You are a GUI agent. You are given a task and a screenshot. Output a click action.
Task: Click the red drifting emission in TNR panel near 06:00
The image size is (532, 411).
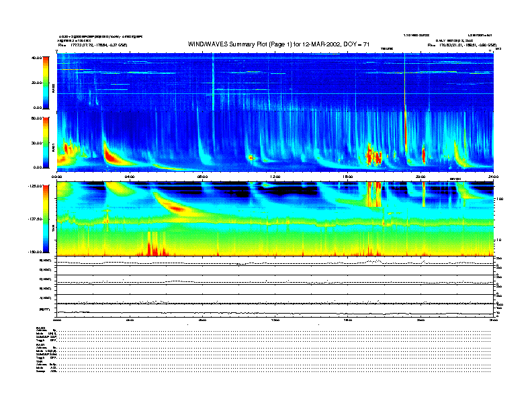(x=176, y=208)
